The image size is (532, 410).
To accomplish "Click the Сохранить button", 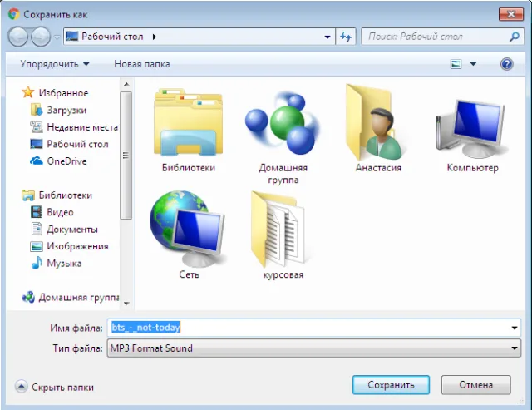I will (x=391, y=385).
